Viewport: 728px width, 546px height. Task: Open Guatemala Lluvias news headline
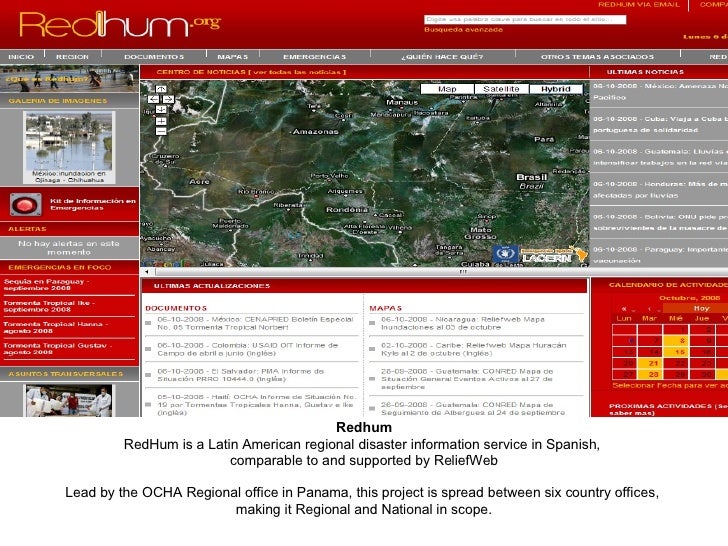pos(660,157)
